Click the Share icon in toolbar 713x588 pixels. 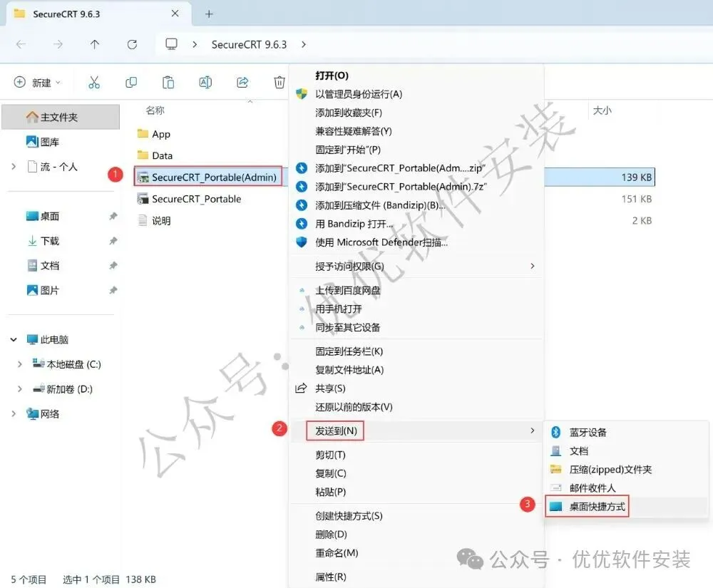pos(242,82)
